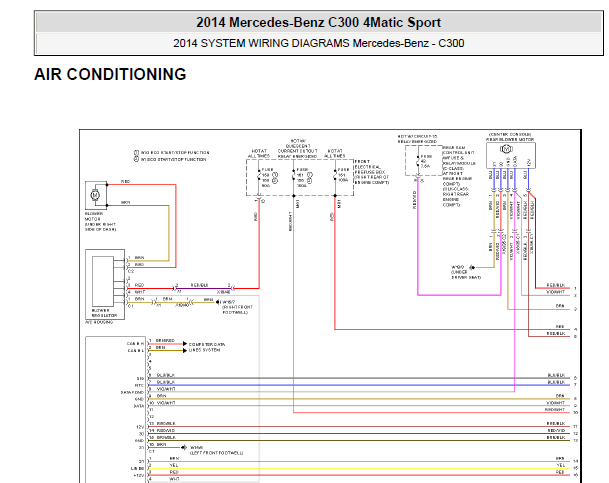The height and width of the screenshot is (483, 609).
Task: Click "HOT W/ CIRCUIT 15 RELAY ENERGIZED" label
Action: pyautogui.click(x=417, y=139)
